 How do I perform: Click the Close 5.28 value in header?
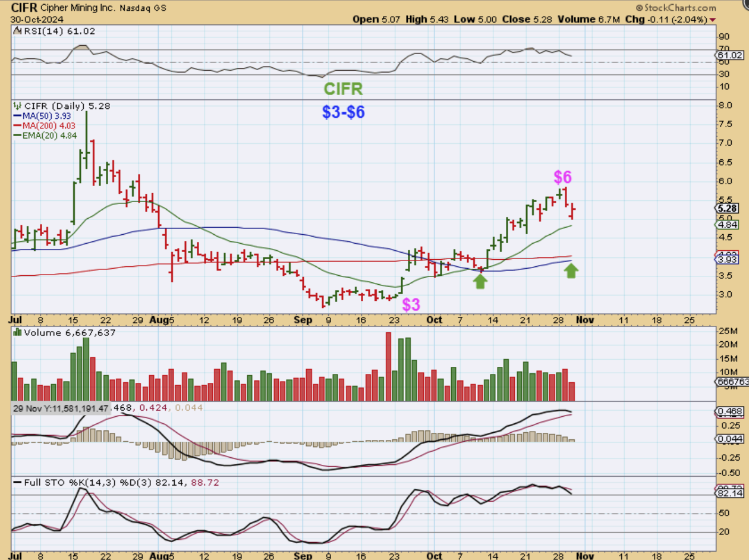tap(526, 19)
